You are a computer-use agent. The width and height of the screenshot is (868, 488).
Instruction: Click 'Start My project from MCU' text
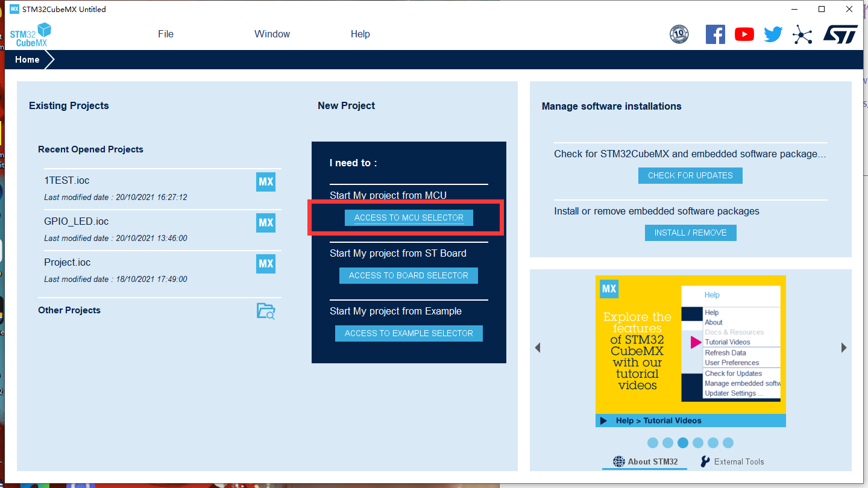click(388, 195)
